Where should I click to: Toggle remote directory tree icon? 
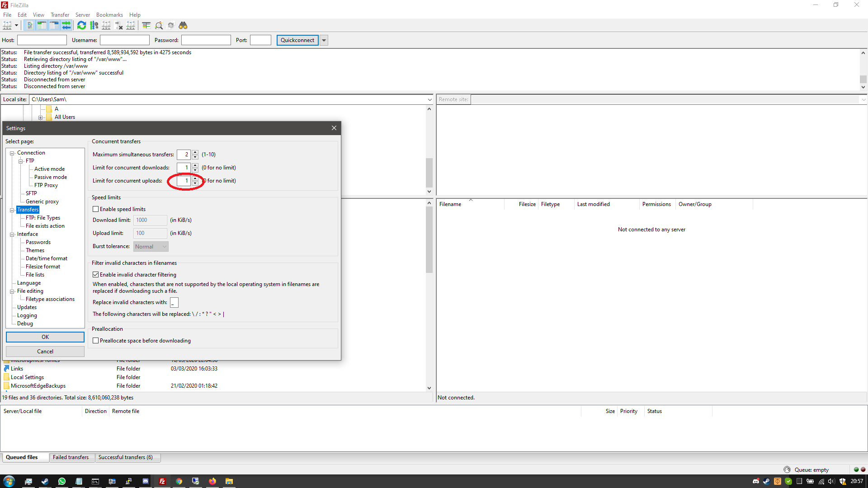(54, 26)
